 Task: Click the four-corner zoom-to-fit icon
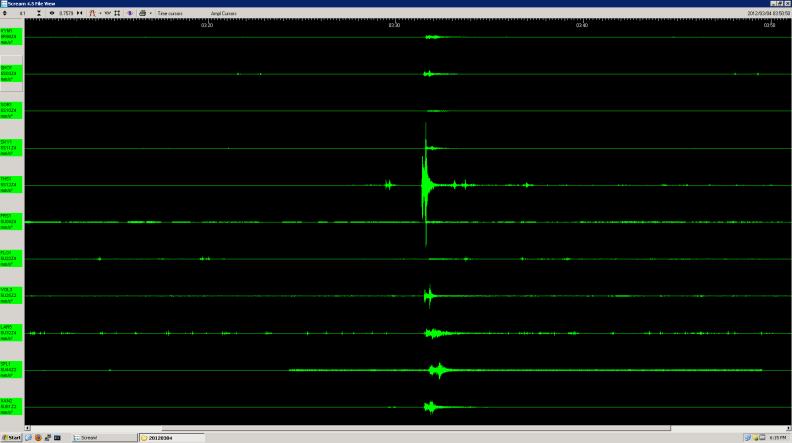[x=117, y=13]
